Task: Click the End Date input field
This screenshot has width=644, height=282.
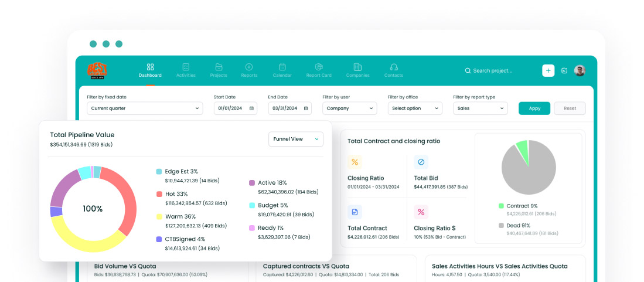Action: coord(290,108)
